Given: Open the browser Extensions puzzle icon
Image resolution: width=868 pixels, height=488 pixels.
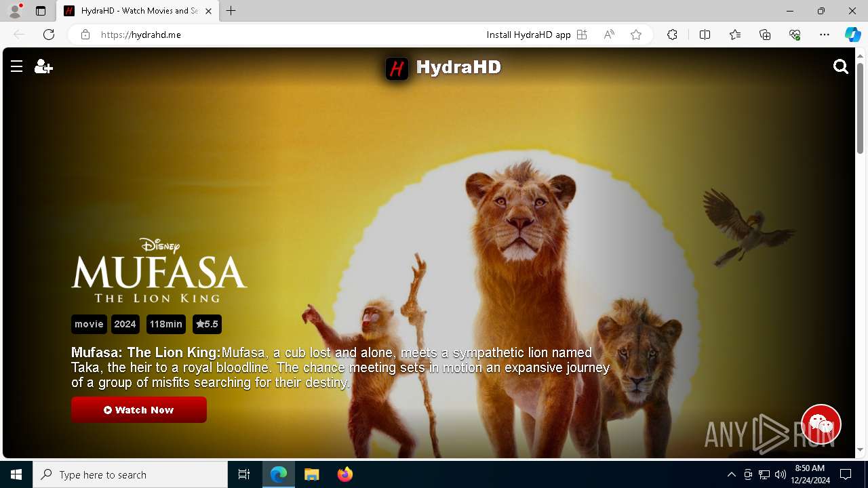Looking at the screenshot, I should pos(672,35).
